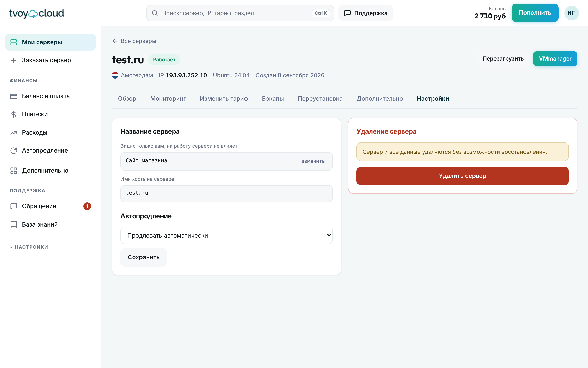
Task: Click the Мои серверы server icon
Action: pyautogui.click(x=14, y=42)
